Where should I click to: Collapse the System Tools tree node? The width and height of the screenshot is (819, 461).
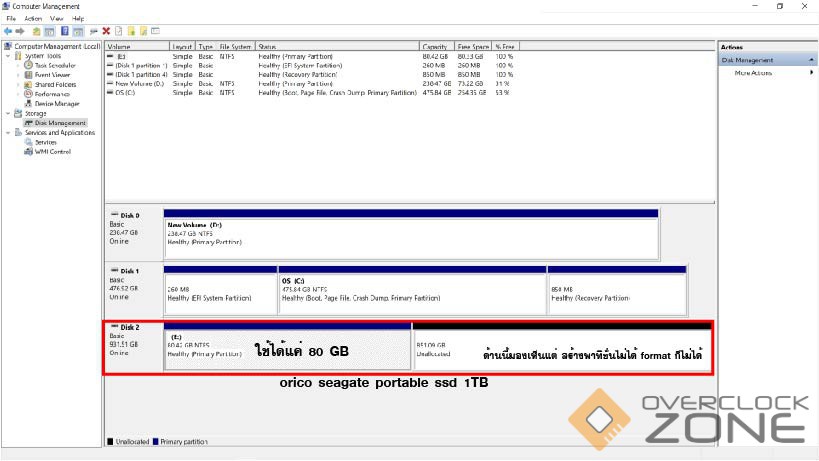pyautogui.click(x=8, y=56)
